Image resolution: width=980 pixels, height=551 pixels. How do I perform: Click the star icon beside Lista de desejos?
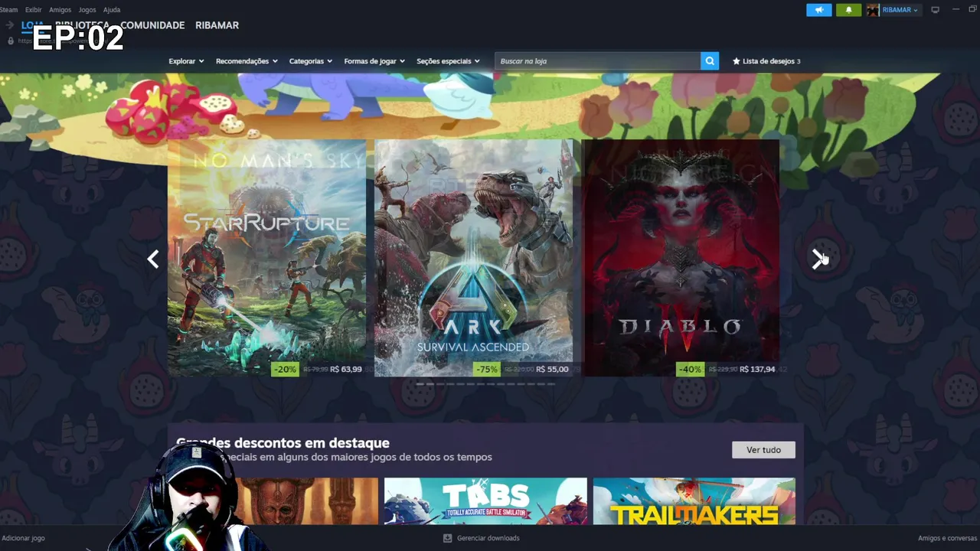coord(737,61)
